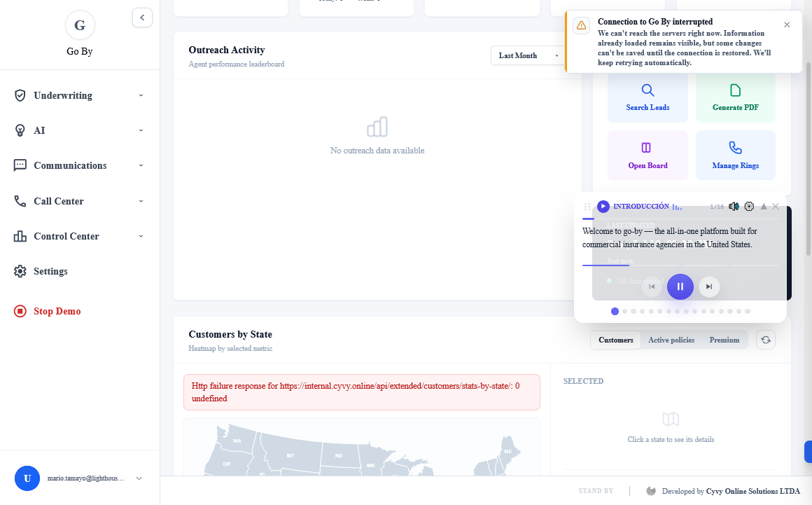812x505 pixels.
Task: Open Board quick action tile
Action: [647, 155]
